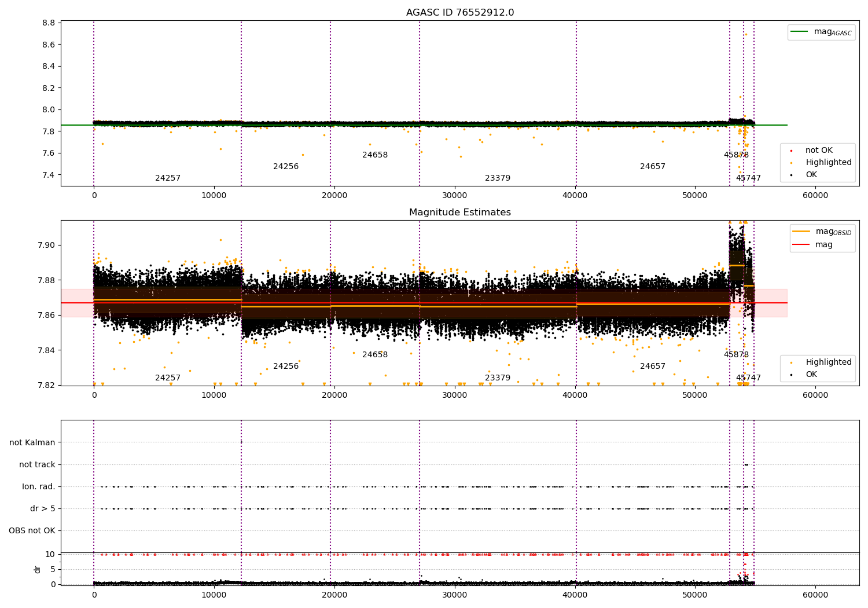Click label 45878 in Magnitude Estimates plot
This screenshot has height=608, width=868.
click(736, 355)
